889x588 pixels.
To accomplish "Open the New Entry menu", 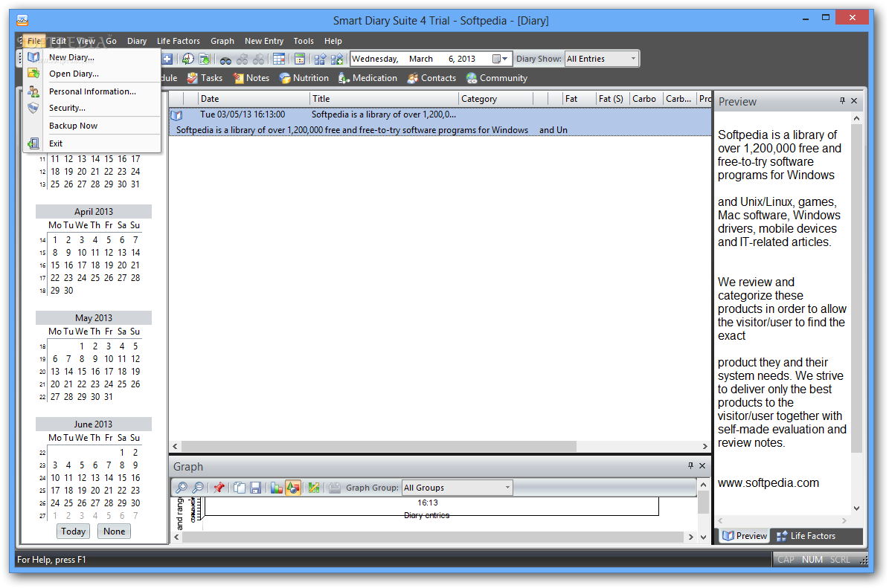I will click(264, 41).
